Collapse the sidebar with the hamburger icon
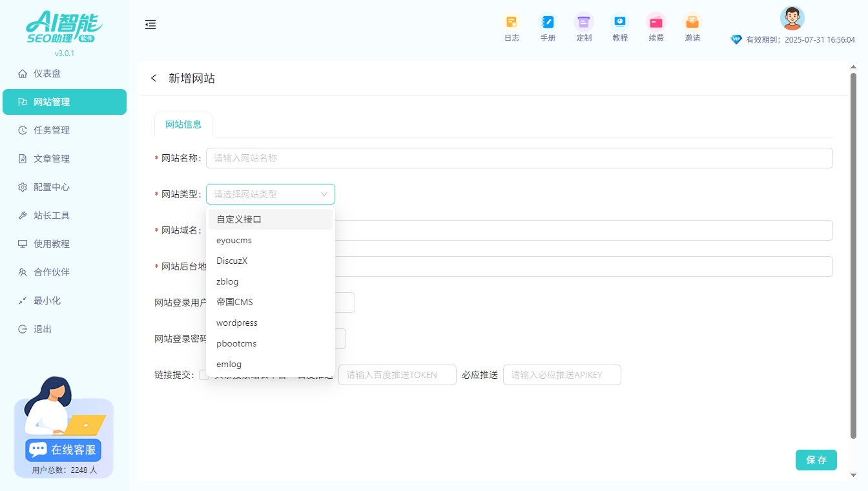This screenshot has height=491, width=868. pos(150,25)
